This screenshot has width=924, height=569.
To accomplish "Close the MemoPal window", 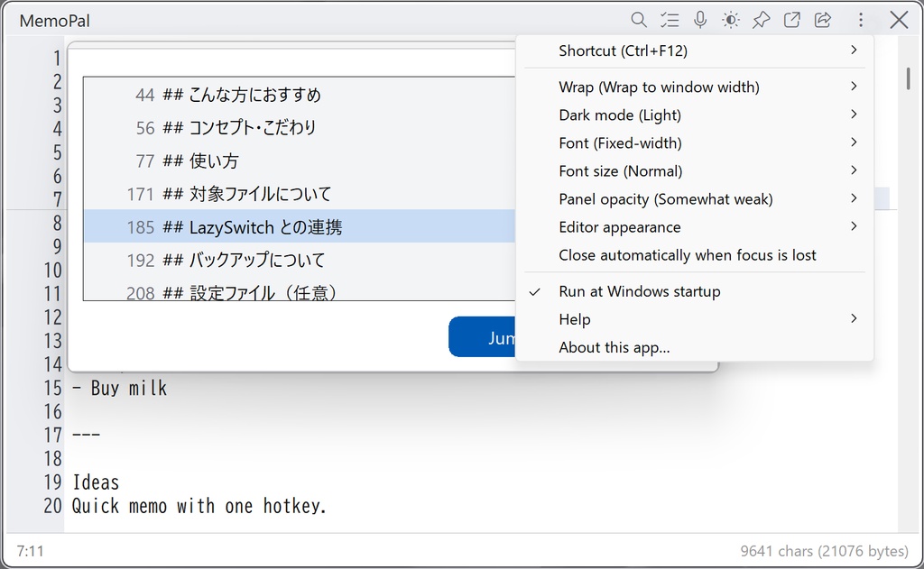I will [x=899, y=20].
